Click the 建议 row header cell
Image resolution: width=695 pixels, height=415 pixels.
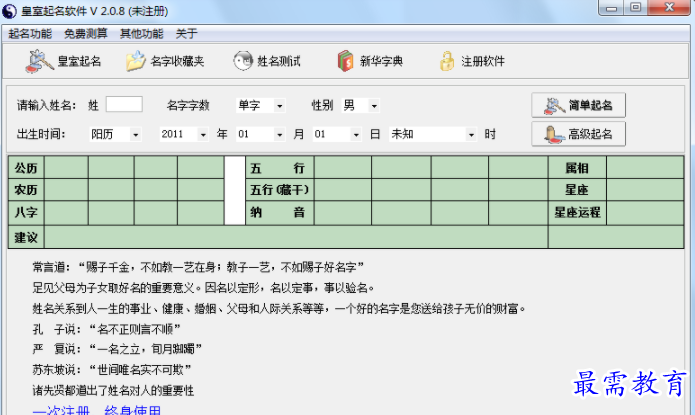[26, 237]
